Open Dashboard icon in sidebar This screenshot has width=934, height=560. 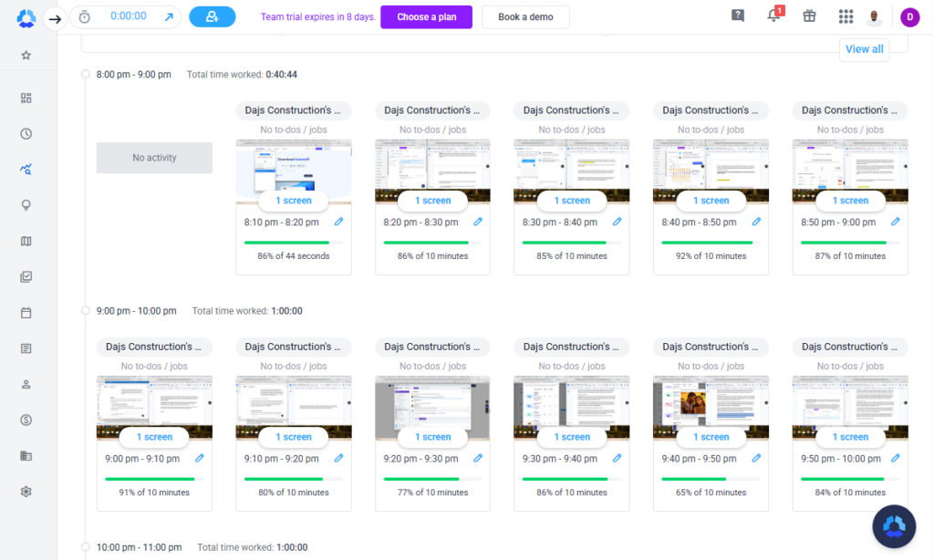coord(26,98)
